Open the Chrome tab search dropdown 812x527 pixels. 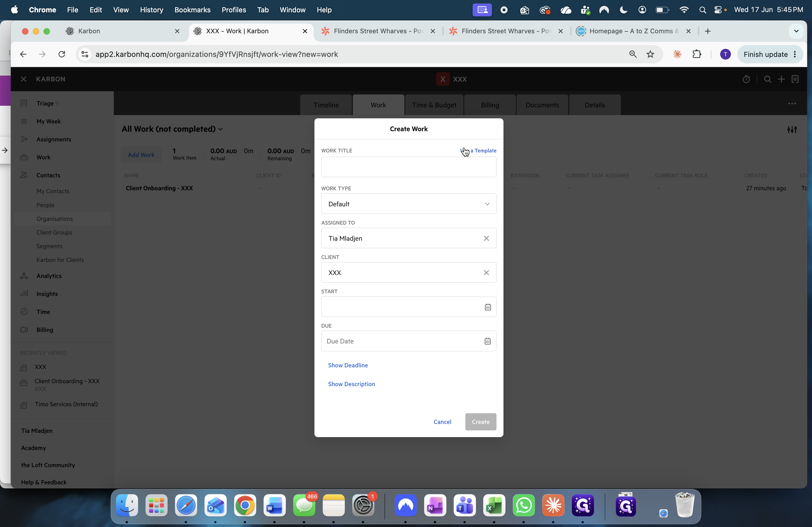(x=796, y=31)
